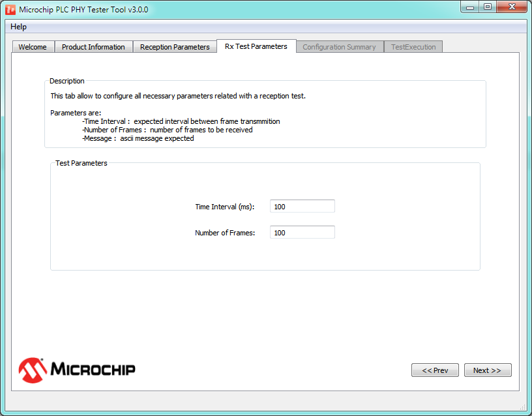Click the window resize grip in the corner

pos(522,407)
